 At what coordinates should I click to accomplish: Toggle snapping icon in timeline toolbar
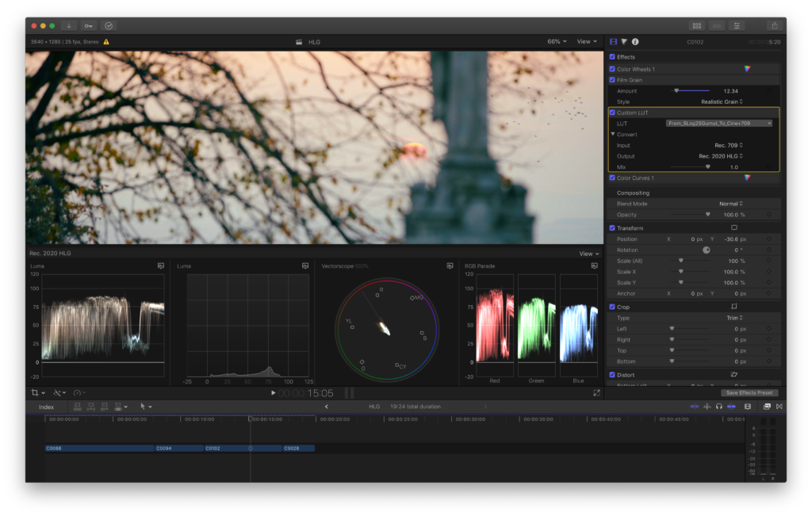coord(732,407)
